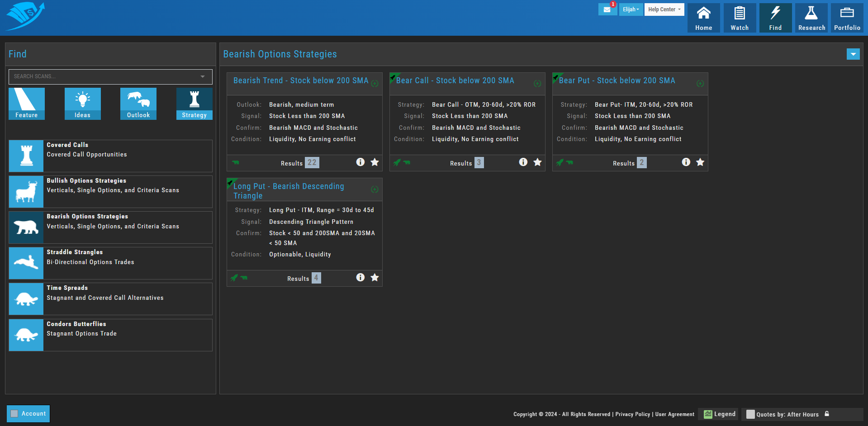This screenshot has height=426, width=868.
Task: Open the Condors Butterflies turtle icon
Action: (x=26, y=335)
